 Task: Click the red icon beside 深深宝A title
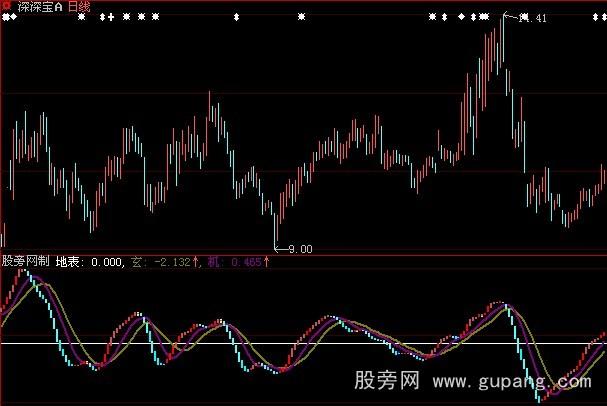click(7, 6)
